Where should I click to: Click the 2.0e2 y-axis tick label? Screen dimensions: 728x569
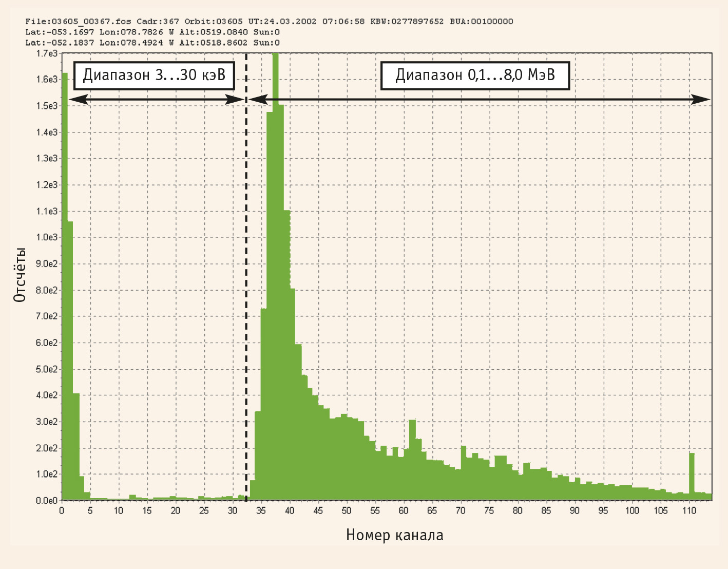pos(47,448)
